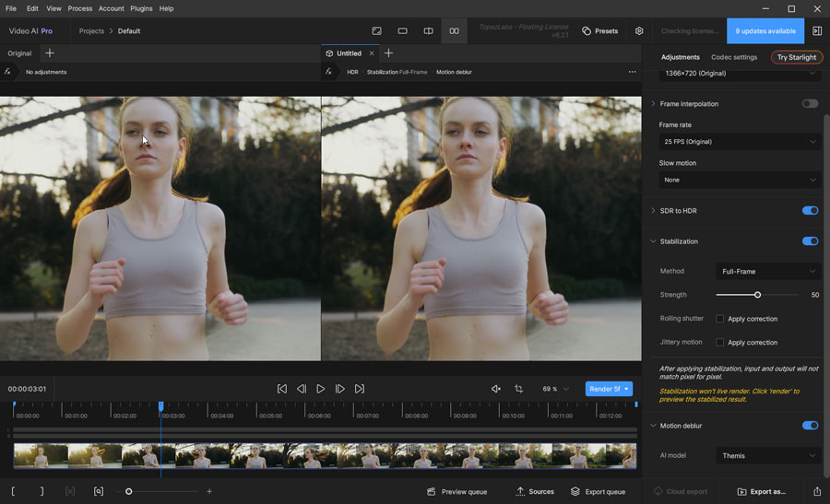
Task: Enable the Frame interpolation toggle
Action: [810, 103]
